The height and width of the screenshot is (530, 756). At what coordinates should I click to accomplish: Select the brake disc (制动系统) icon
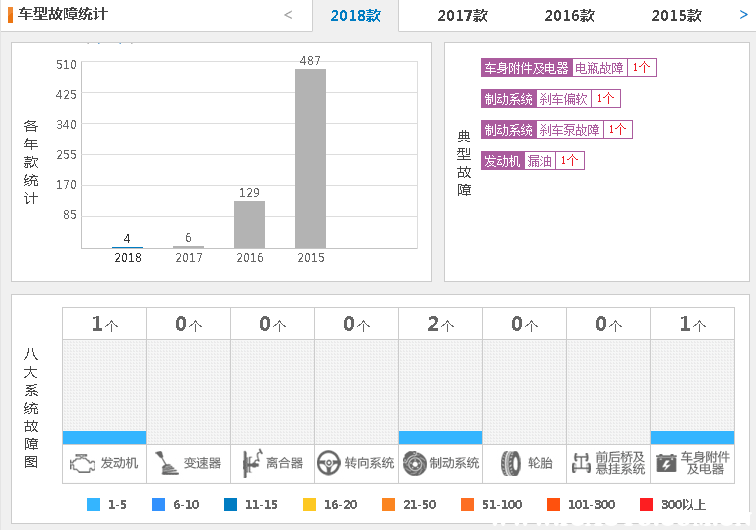click(414, 464)
